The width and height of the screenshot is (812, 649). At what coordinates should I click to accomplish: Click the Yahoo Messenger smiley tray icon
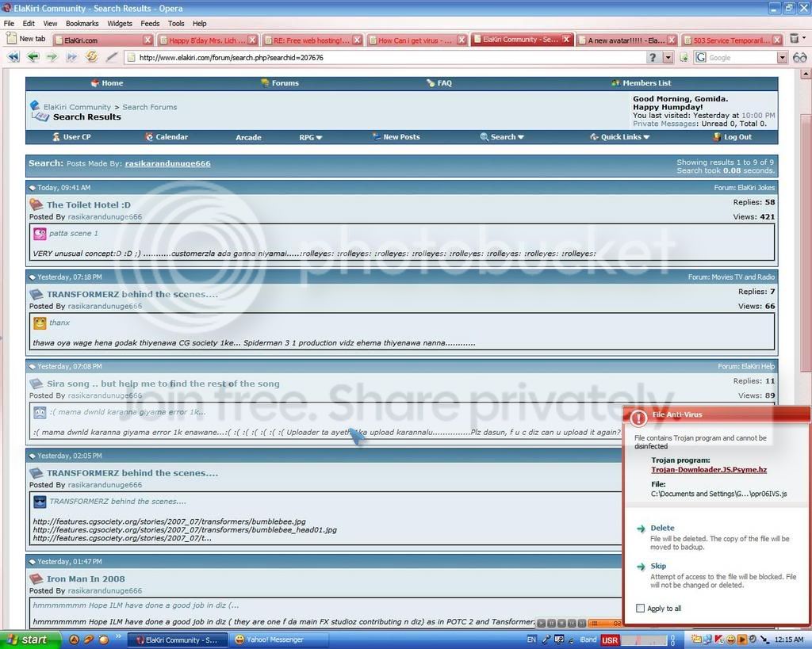pyautogui.click(x=730, y=639)
